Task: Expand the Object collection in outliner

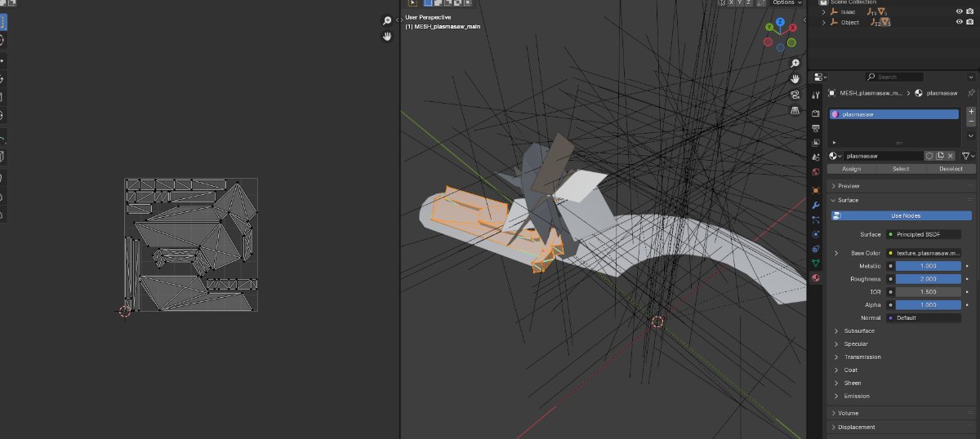Action: [x=823, y=22]
